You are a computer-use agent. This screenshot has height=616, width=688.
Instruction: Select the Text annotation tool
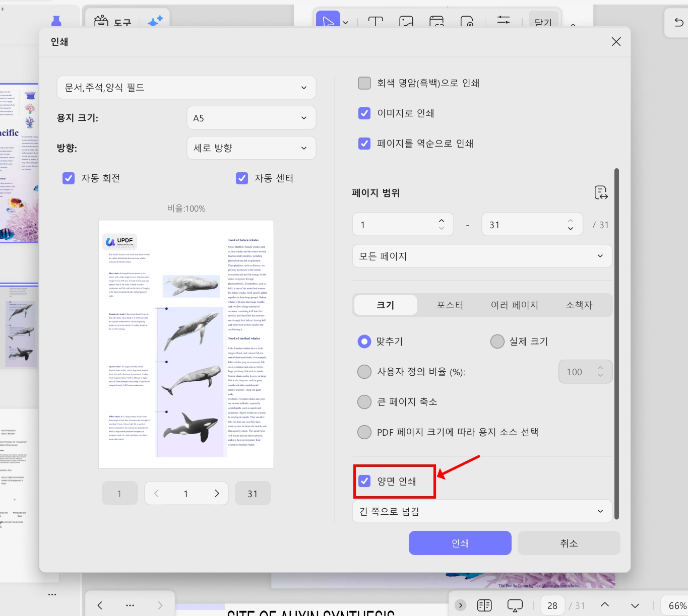click(375, 21)
